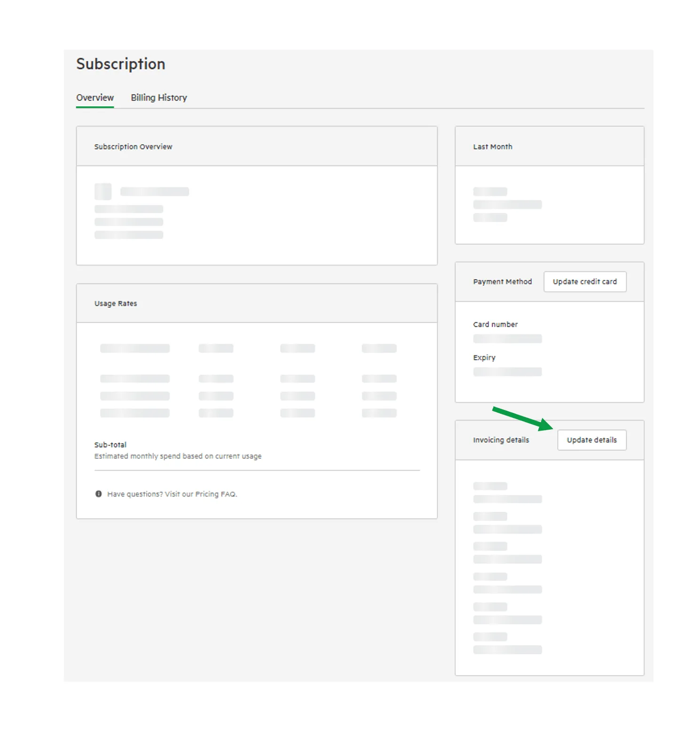Click the expiry placeholder value
The width and height of the screenshot is (700, 739).
coord(507,372)
